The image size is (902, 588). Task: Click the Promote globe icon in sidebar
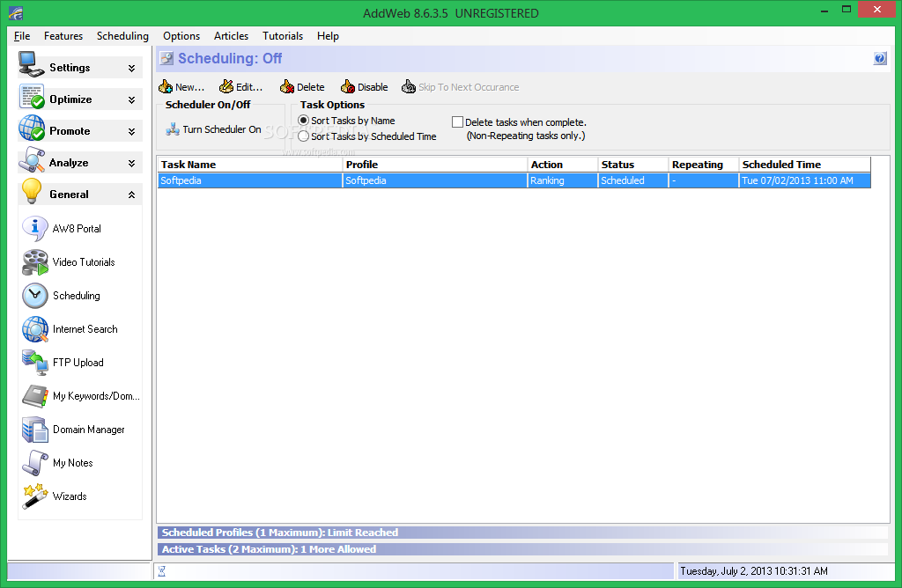pyautogui.click(x=32, y=129)
